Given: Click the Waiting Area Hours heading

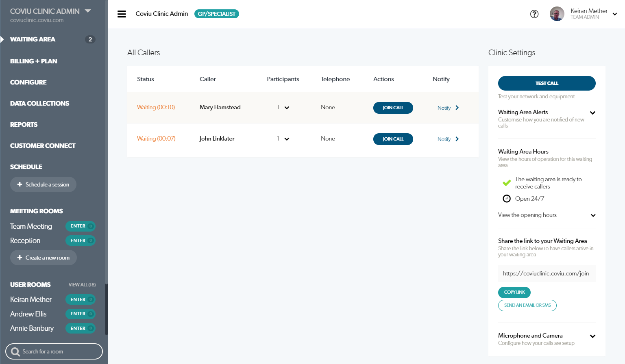Looking at the screenshot, I should [523, 152].
